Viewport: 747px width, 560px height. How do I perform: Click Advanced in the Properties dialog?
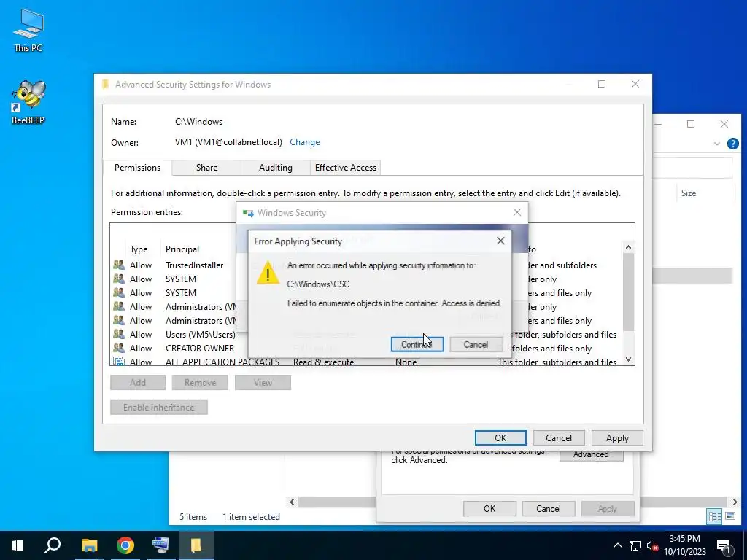pos(591,455)
